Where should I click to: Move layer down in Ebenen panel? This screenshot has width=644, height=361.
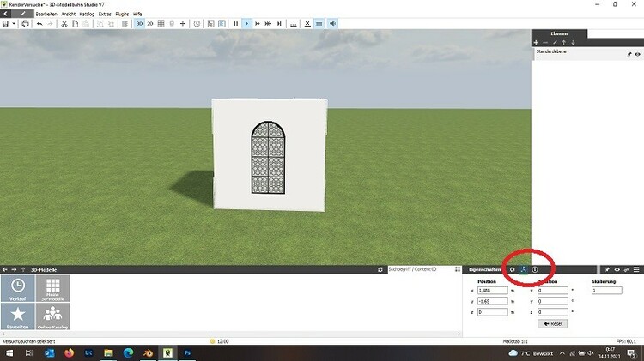click(x=573, y=43)
